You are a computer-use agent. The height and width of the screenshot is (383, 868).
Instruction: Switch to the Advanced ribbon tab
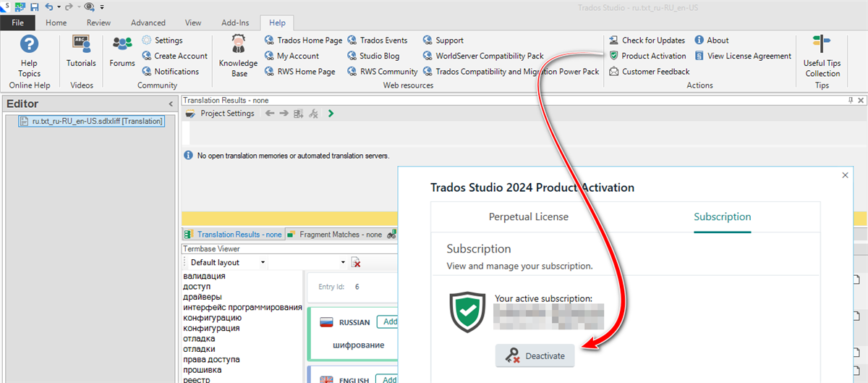tap(148, 22)
